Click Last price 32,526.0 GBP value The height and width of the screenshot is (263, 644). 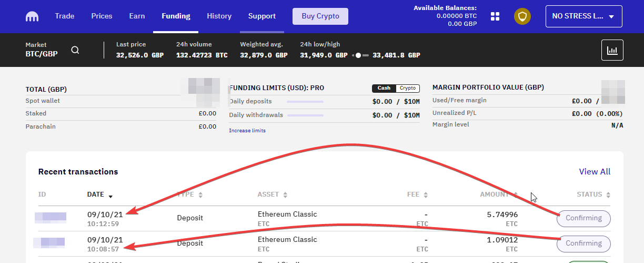140,55
